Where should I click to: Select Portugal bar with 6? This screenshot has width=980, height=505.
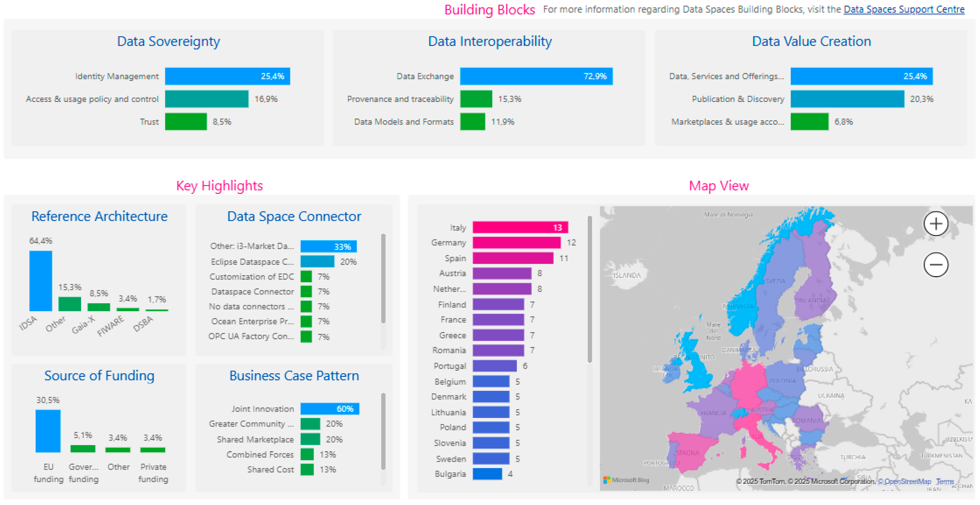[495, 366]
